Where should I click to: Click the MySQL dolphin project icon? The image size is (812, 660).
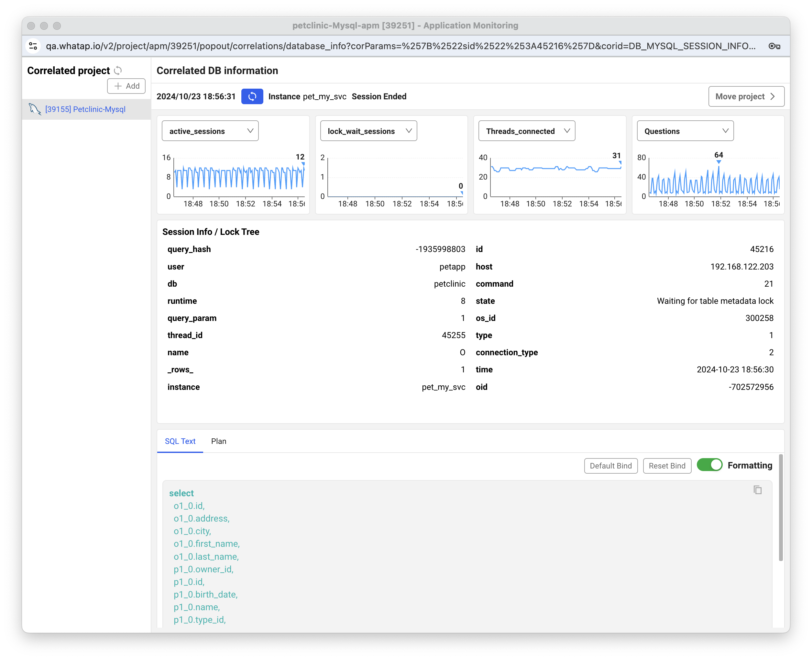click(x=35, y=109)
